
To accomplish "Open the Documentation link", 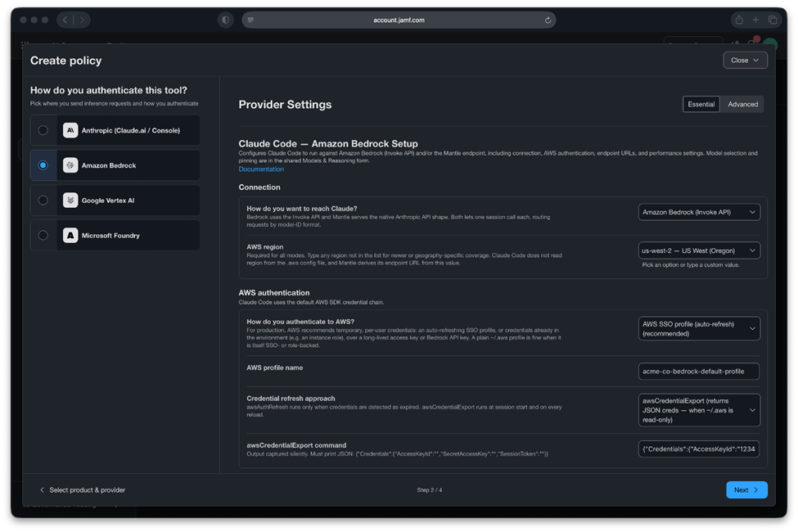I will click(261, 169).
